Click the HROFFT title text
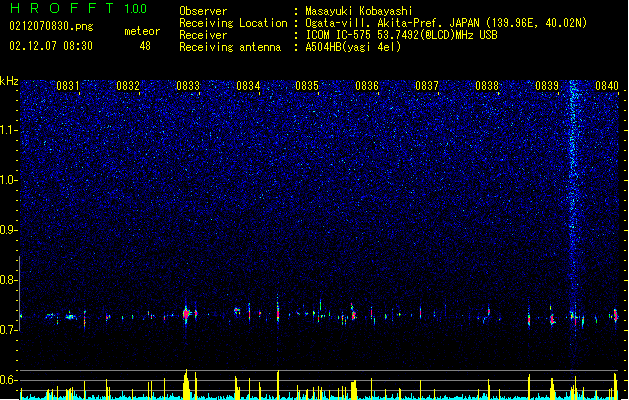This screenshot has height=400, width=629. [62, 8]
